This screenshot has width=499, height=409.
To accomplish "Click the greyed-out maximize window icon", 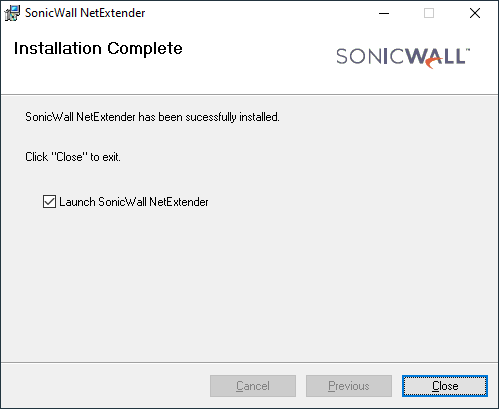I will tap(429, 13).
